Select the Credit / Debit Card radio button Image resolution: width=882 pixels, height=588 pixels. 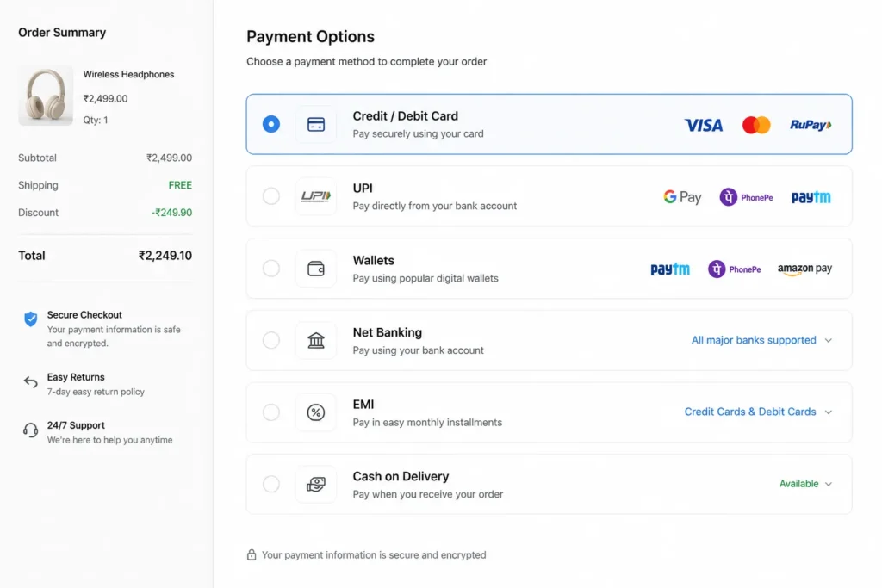pos(271,124)
